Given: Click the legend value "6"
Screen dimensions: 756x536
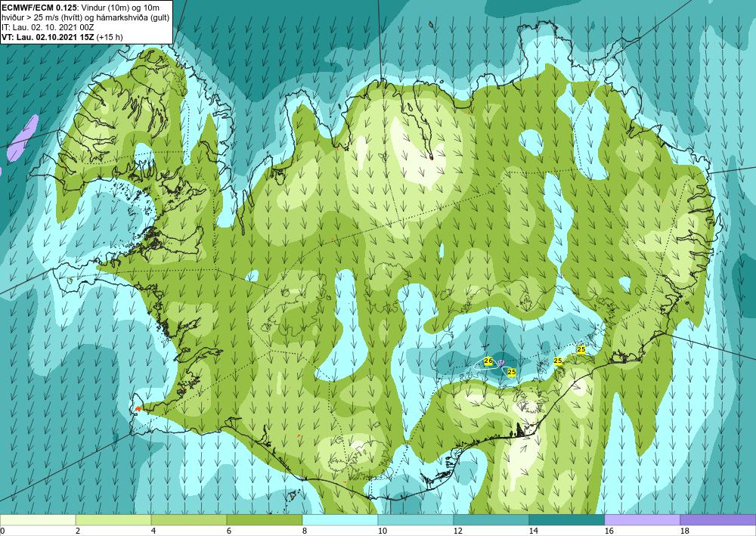Looking at the screenshot, I should click(x=229, y=531).
